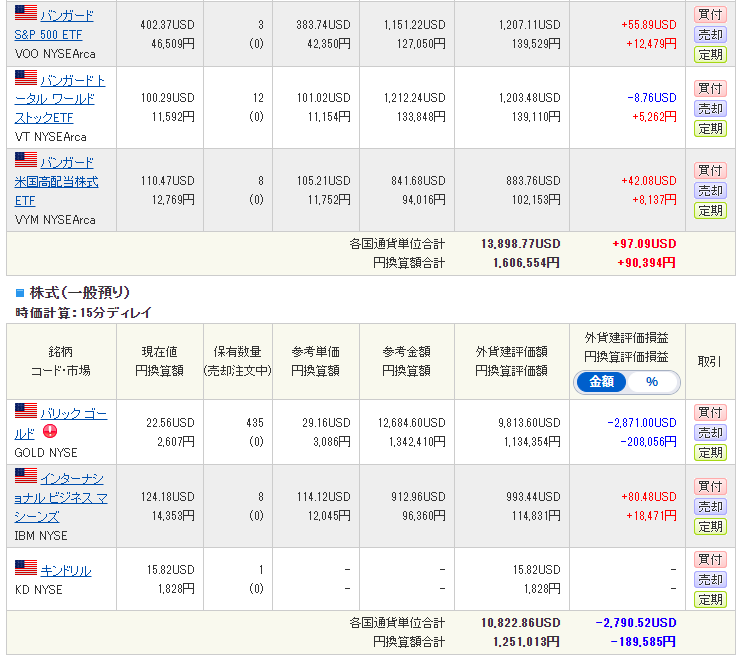
Task: Click the 株式(一般預り) section heading
Action: point(79,293)
